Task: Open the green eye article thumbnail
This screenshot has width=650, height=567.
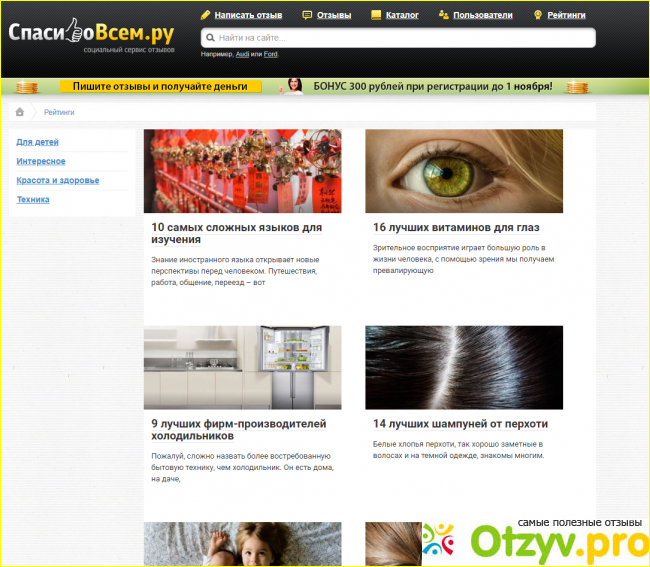Action: coord(464,171)
